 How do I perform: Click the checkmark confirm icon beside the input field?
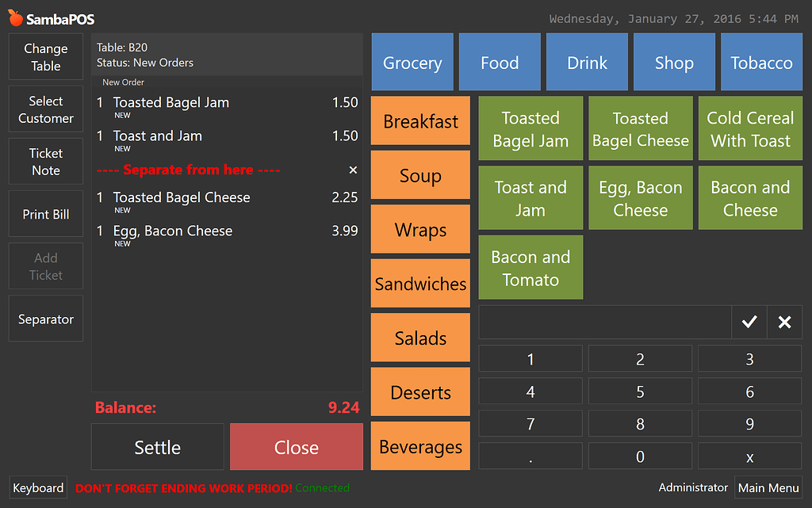tap(749, 322)
